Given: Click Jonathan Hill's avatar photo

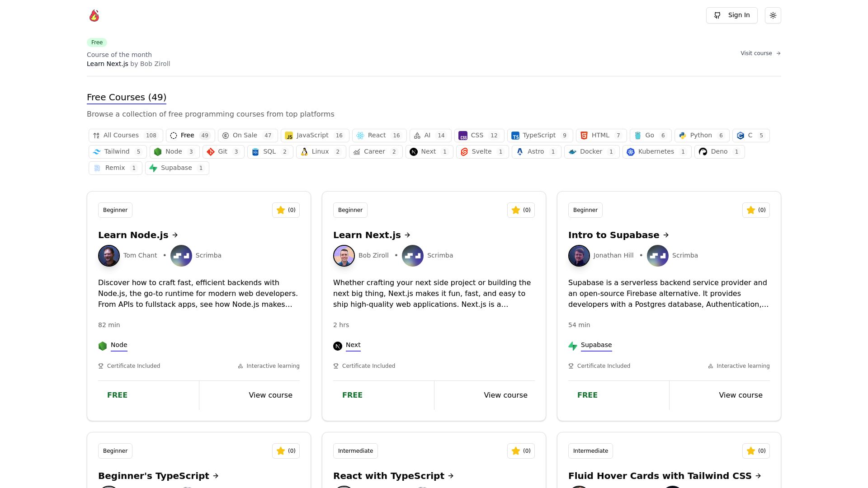Looking at the screenshot, I should click(x=579, y=256).
